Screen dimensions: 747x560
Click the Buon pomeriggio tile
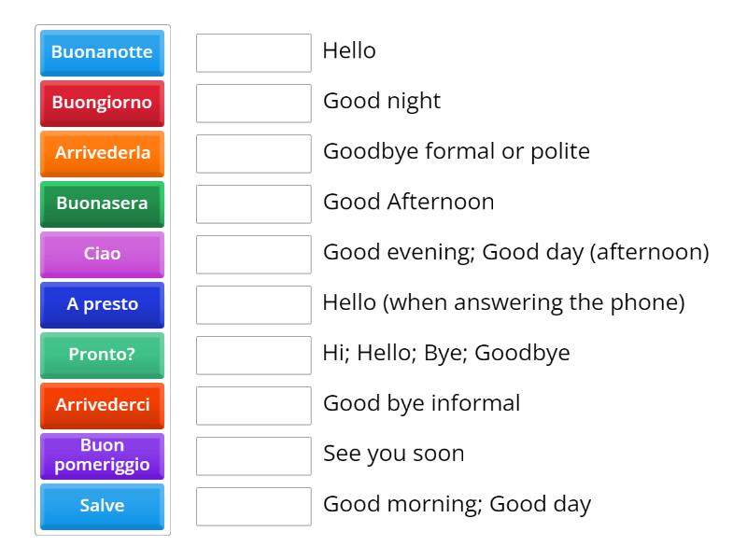[x=102, y=455]
